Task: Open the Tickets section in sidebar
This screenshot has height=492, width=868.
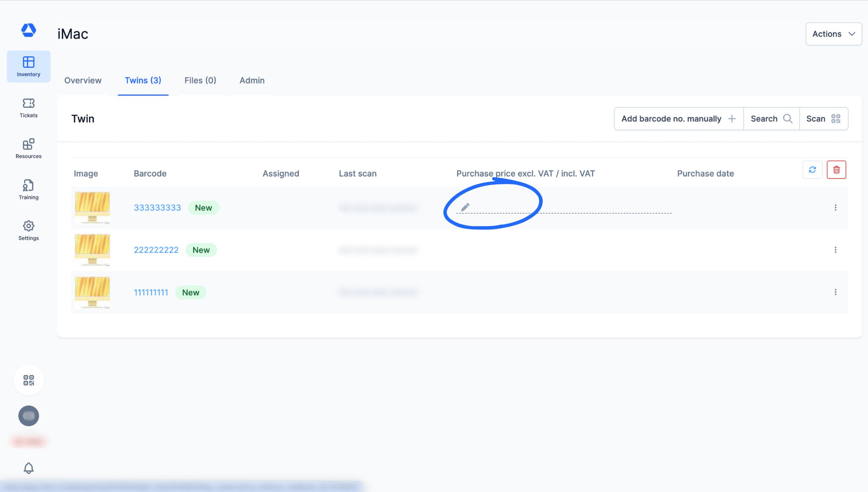Action: 28,108
